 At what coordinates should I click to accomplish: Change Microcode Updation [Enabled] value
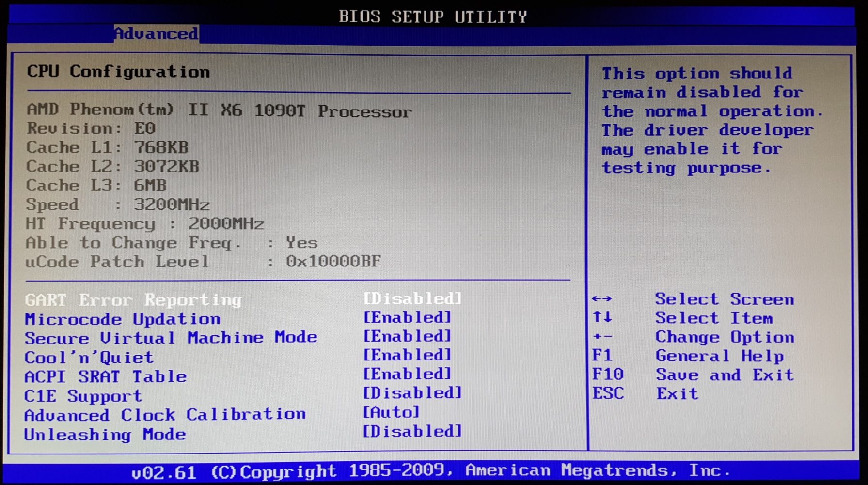(407, 317)
